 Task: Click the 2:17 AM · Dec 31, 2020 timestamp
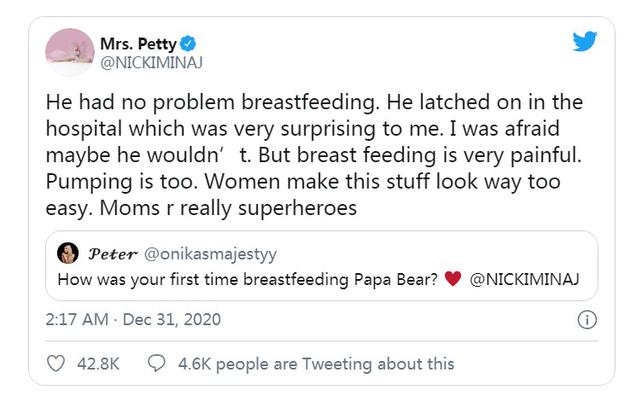point(133,320)
